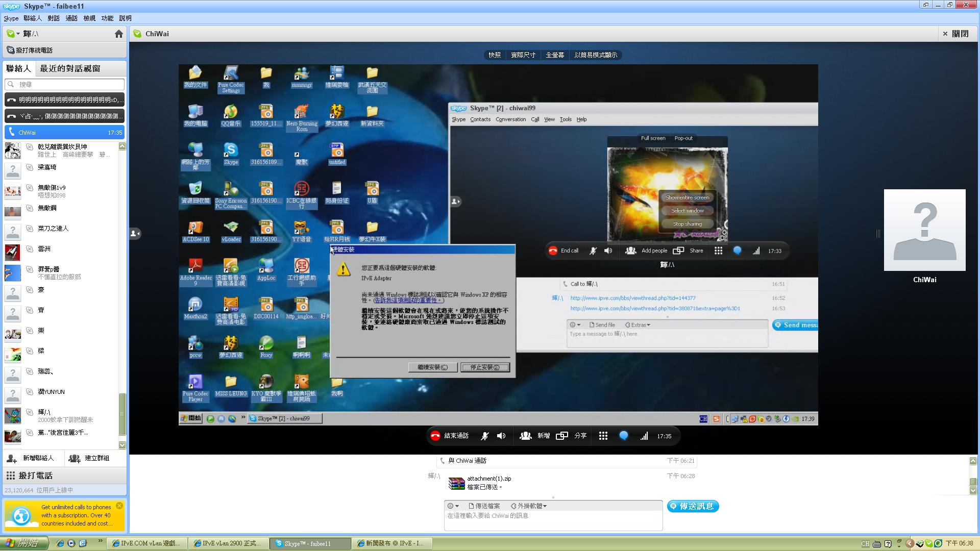This screenshot has height=551, width=980.
Task: Switch to 最近的對話視窗 tab
Action: click(x=70, y=68)
